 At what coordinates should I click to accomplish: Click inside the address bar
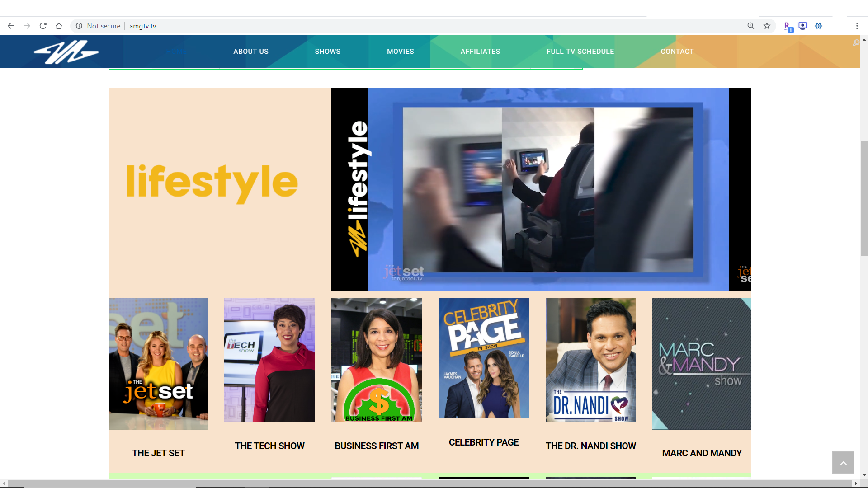[x=271, y=26]
